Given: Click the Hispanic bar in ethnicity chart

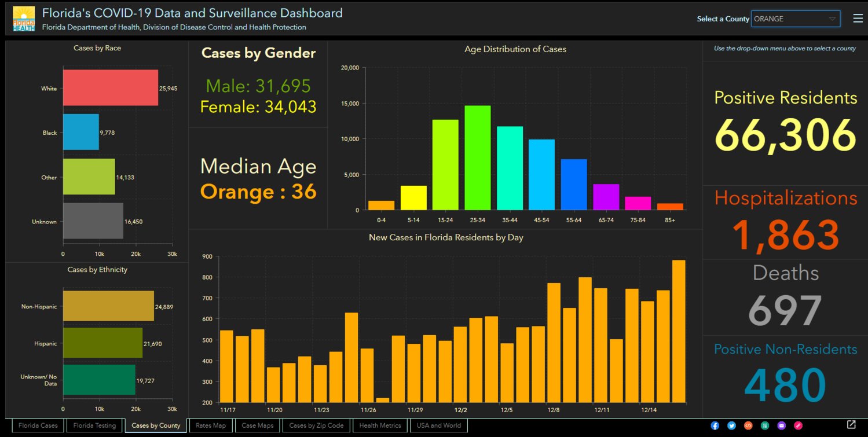Looking at the screenshot, I should [x=102, y=343].
